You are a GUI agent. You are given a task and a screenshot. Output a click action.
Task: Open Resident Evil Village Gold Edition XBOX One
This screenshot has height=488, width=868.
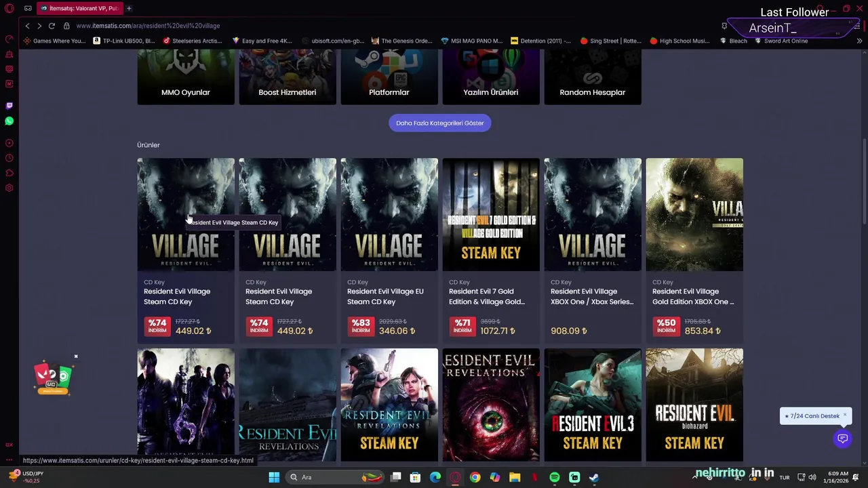pos(694,251)
